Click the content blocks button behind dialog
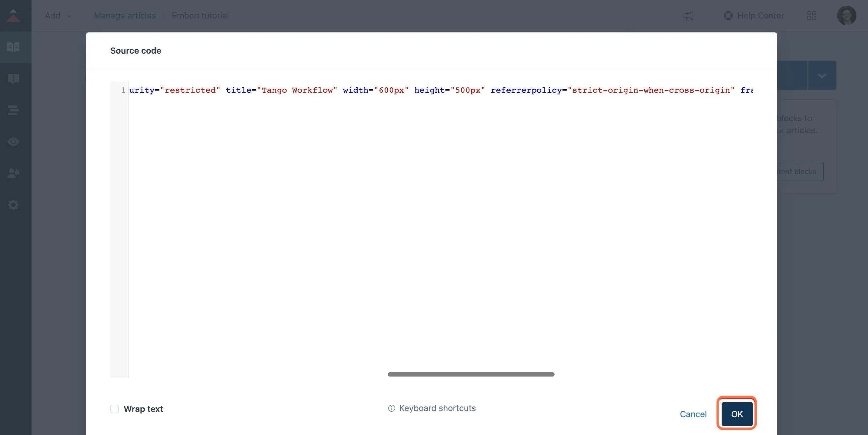Screen dimensions: 868x435 (800, 172)
